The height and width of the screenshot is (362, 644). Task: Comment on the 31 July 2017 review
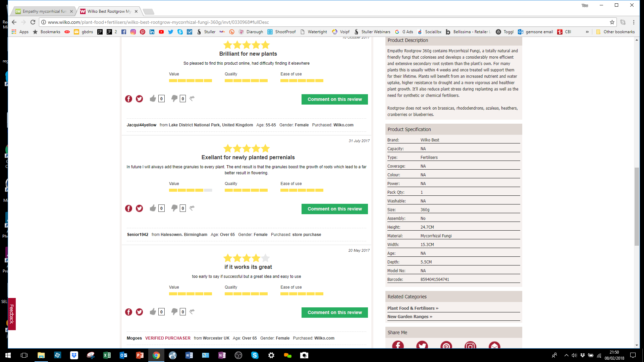tap(334, 209)
